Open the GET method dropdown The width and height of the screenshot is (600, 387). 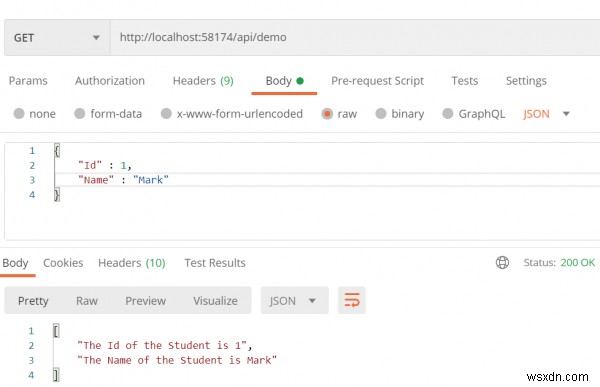57,38
